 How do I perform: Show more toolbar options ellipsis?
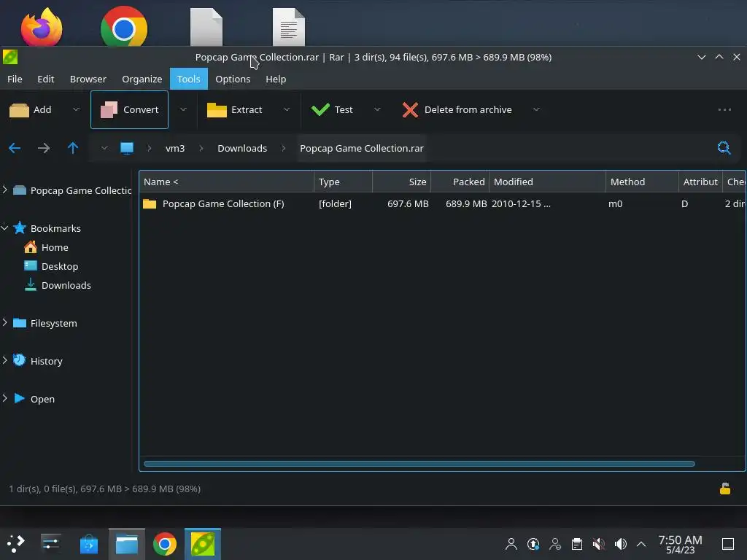click(x=724, y=110)
